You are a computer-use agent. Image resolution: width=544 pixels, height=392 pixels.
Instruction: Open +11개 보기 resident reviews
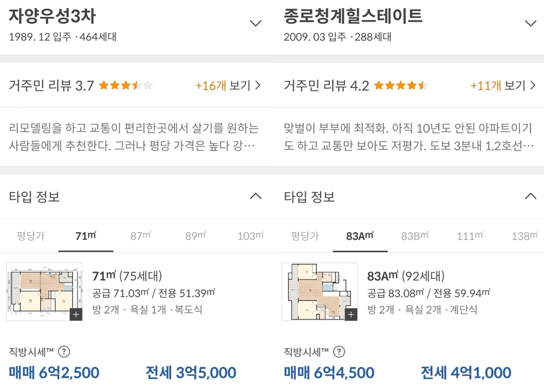pyautogui.click(x=503, y=86)
